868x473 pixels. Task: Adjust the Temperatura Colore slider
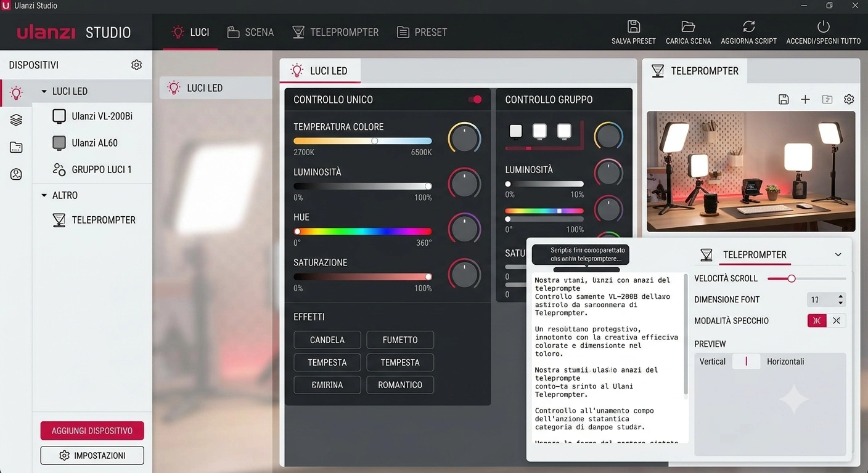coord(362,141)
